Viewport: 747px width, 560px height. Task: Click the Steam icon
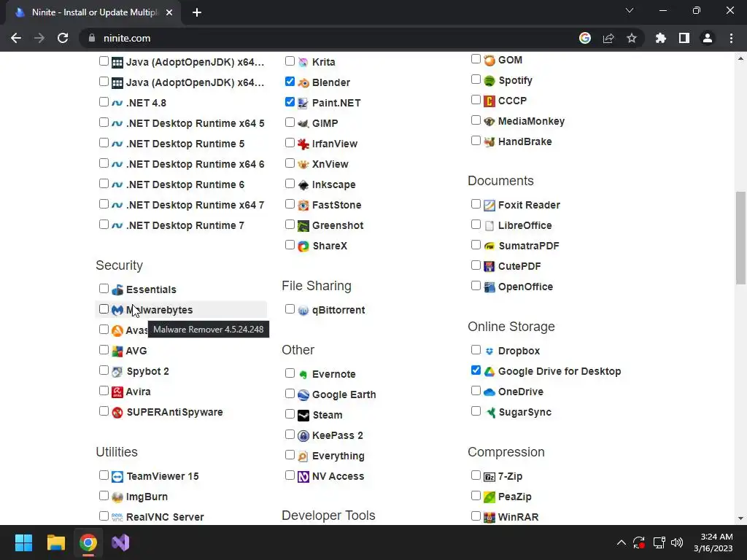(x=303, y=416)
